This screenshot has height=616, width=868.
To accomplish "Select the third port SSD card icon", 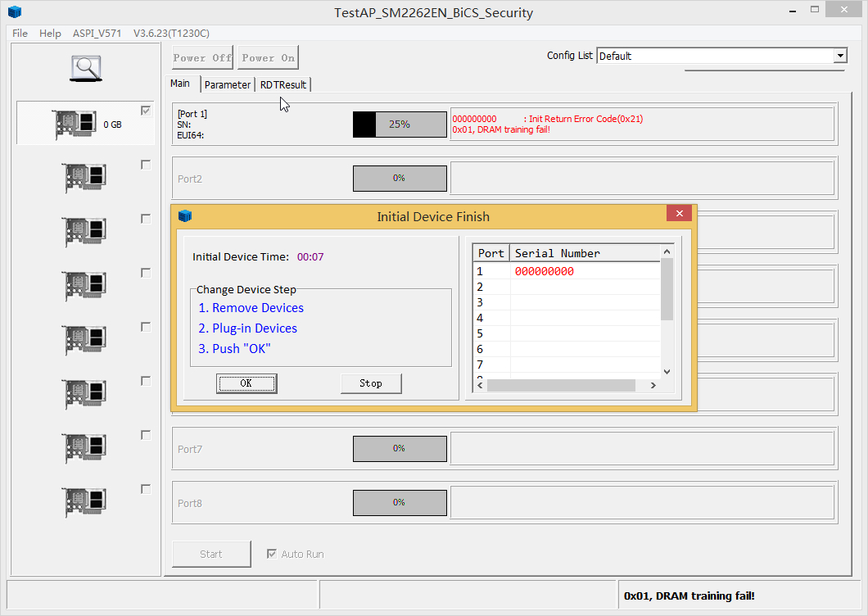I will point(85,232).
